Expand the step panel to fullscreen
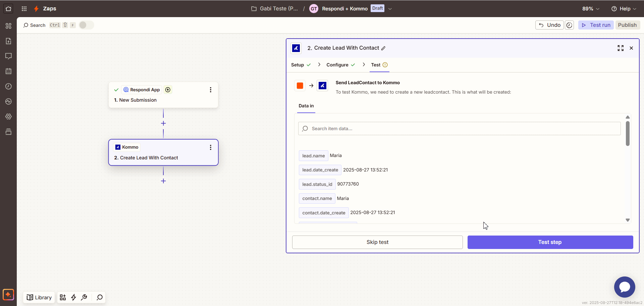Screen dimensions: 644x306 (621, 48)
